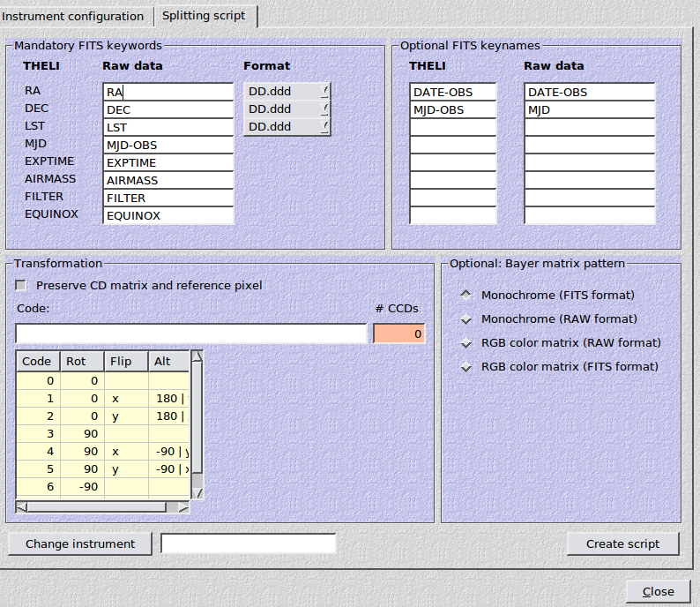Select Monochrome (FITS format) option
The width and height of the screenshot is (700, 607).
click(x=466, y=296)
